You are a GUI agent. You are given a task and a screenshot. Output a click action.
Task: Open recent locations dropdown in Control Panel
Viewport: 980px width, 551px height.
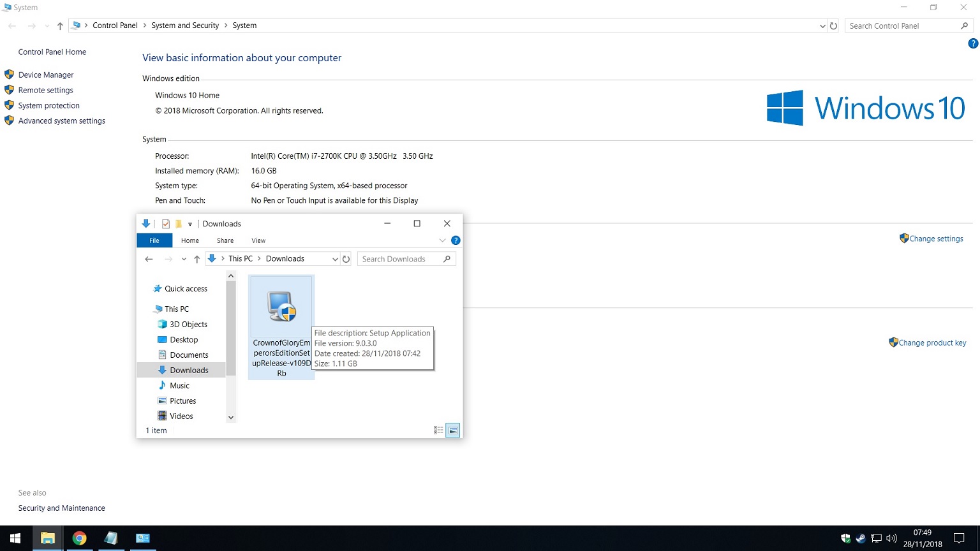click(47, 26)
